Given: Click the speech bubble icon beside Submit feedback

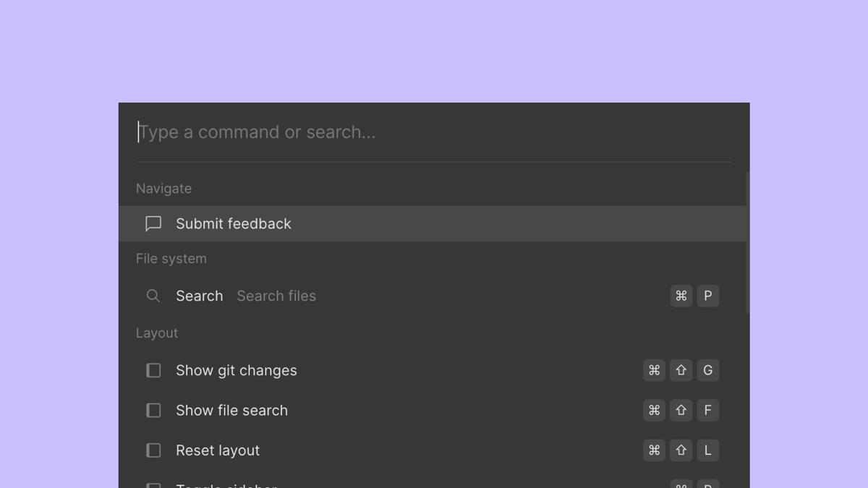Looking at the screenshot, I should pyautogui.click(x=153, y=223).
